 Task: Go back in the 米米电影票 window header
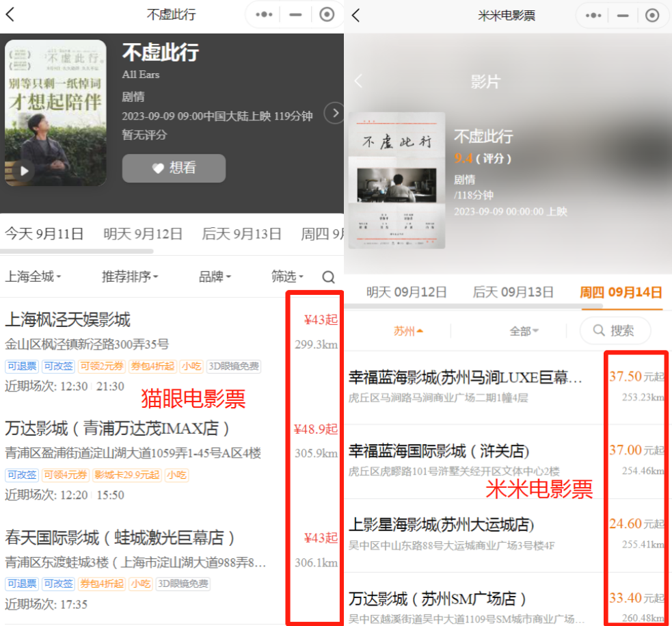point(355,15)
